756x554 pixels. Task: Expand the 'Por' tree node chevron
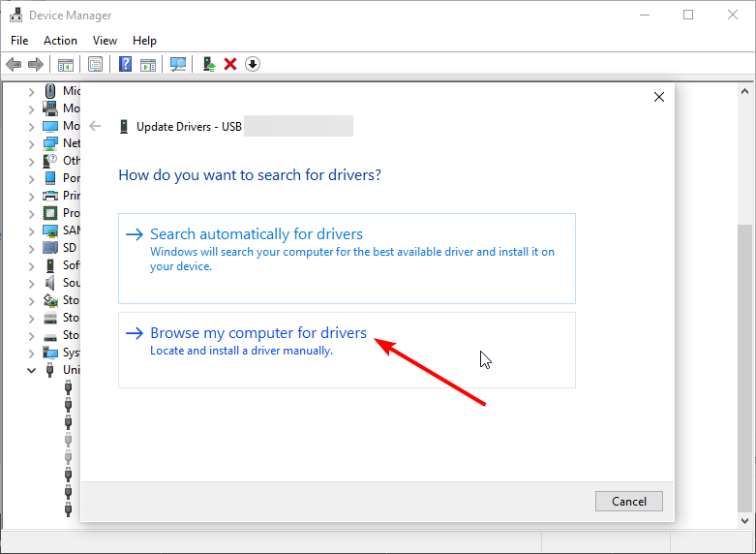point(31,179)
